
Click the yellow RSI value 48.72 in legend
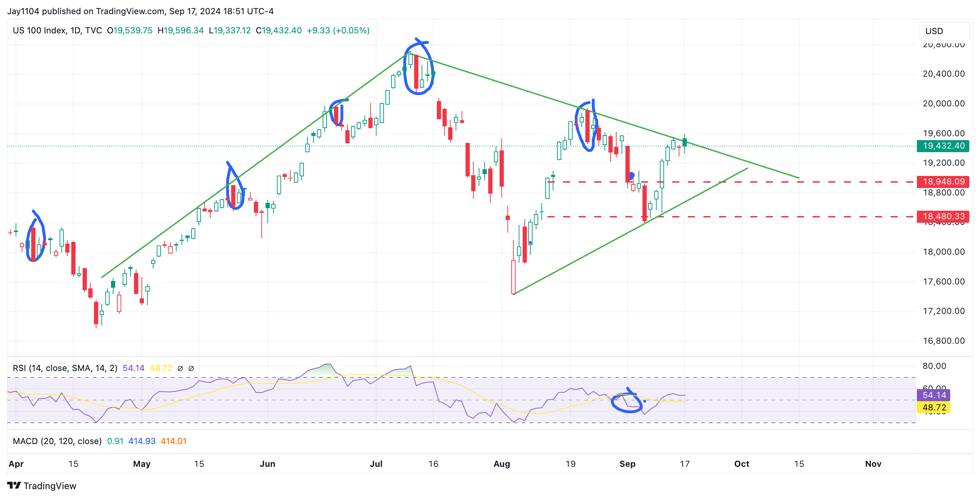(161, 368)
